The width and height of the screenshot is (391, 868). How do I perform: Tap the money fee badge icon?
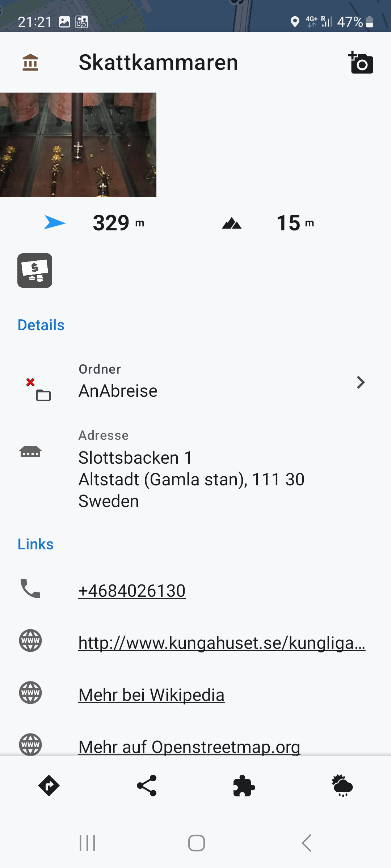(35, 271)
